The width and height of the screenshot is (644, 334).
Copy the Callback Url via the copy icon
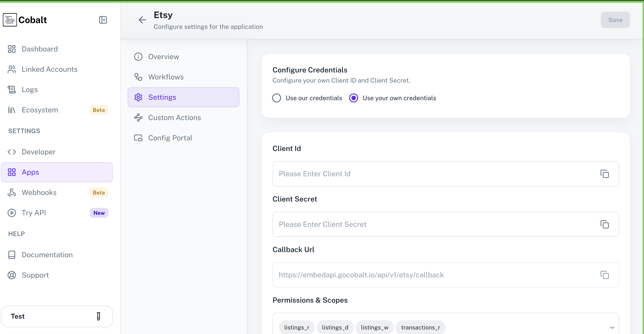pyautogui.click(x=604, y=275)
